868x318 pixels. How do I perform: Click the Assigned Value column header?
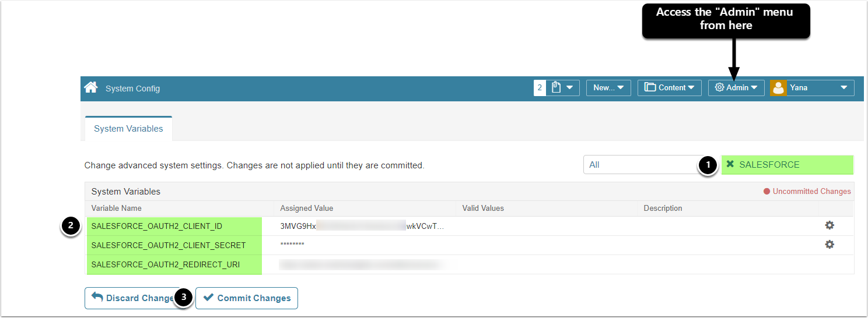(x=307, y=208)
